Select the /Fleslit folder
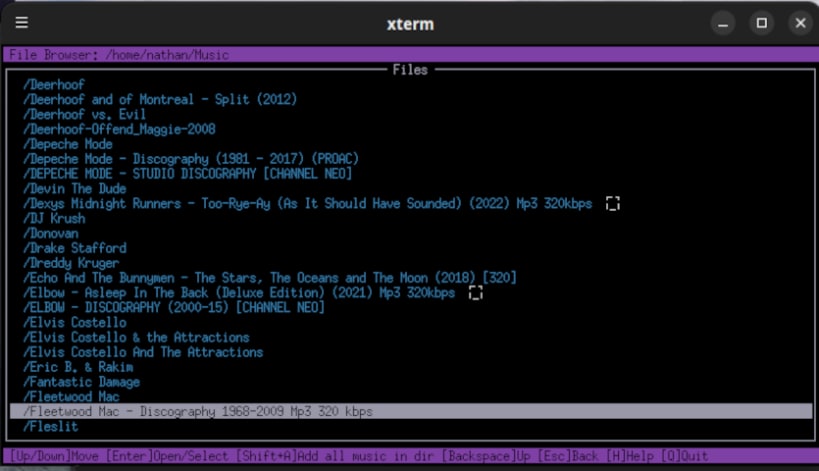Screen dimensions: 819x471 pos(51,427)
